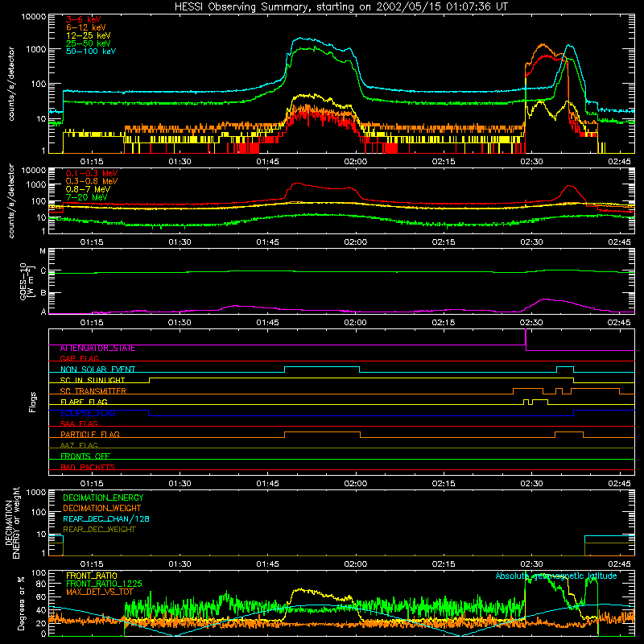Click the DECIMATION_WEIGHT legend label
The image size is (644, 644).
102,509
